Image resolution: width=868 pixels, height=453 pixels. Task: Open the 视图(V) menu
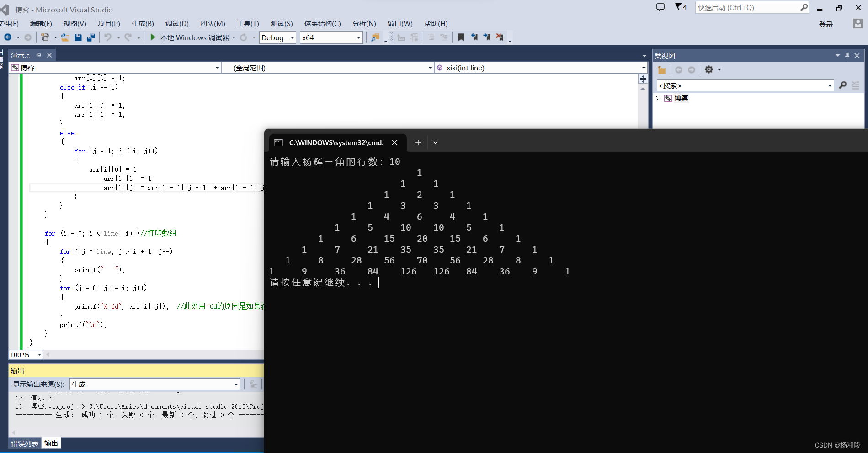pyautogui.click(x=75, y=24)
